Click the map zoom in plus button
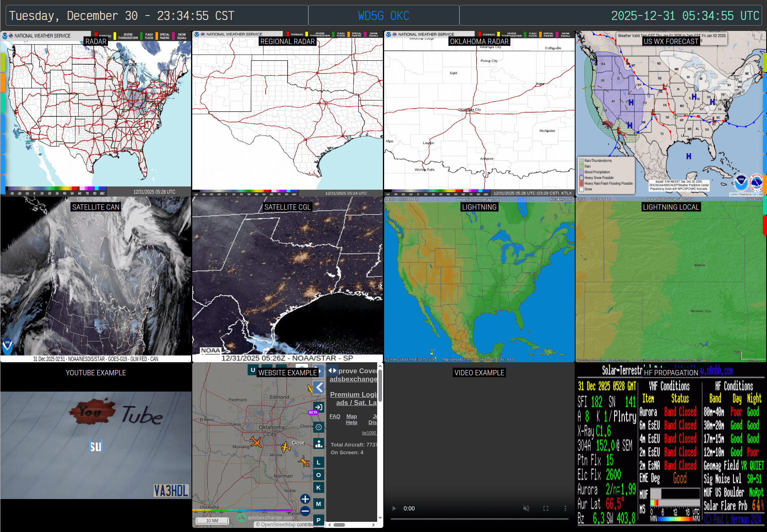This screenshot has height=532, width=767. pos(305,499)
